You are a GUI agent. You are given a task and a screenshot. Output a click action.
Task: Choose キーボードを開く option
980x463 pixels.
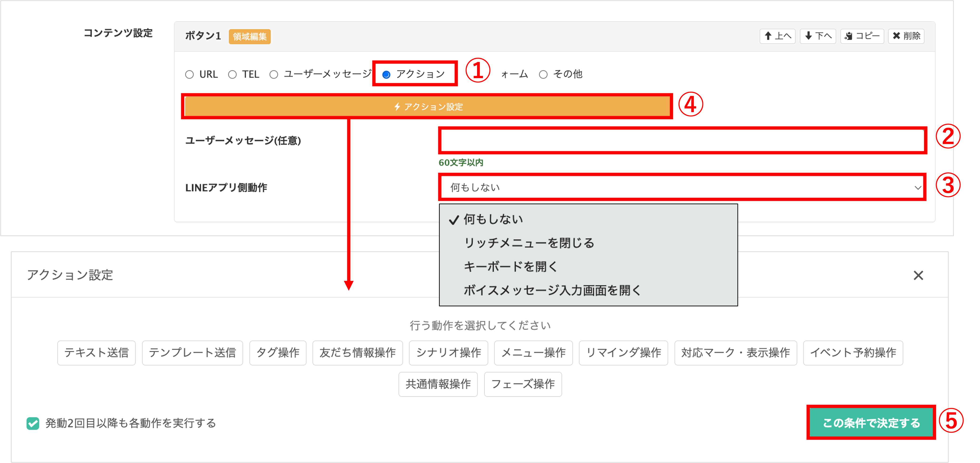click(510, 267)
